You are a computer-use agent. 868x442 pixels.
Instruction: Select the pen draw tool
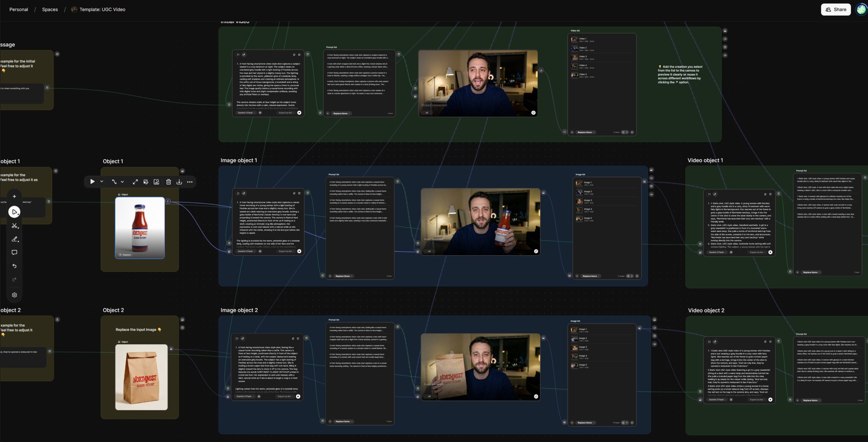click(14, 239)
